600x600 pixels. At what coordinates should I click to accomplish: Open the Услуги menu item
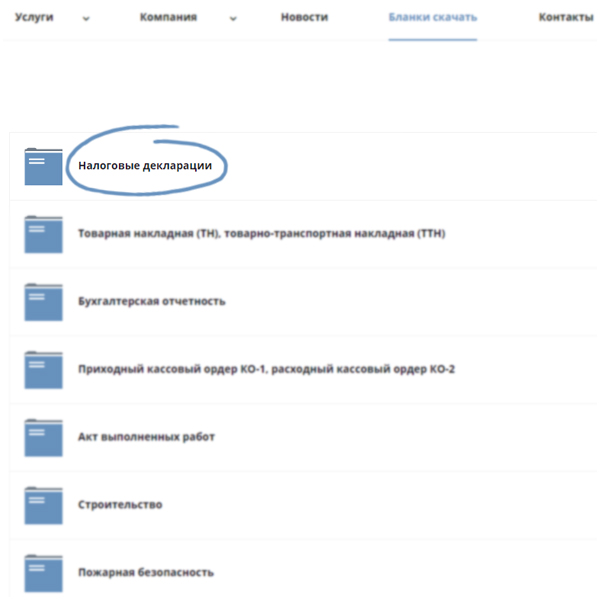(34, 17)
